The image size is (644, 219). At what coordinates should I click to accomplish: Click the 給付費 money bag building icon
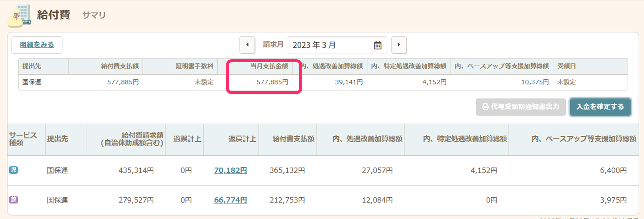coord(19,16)
